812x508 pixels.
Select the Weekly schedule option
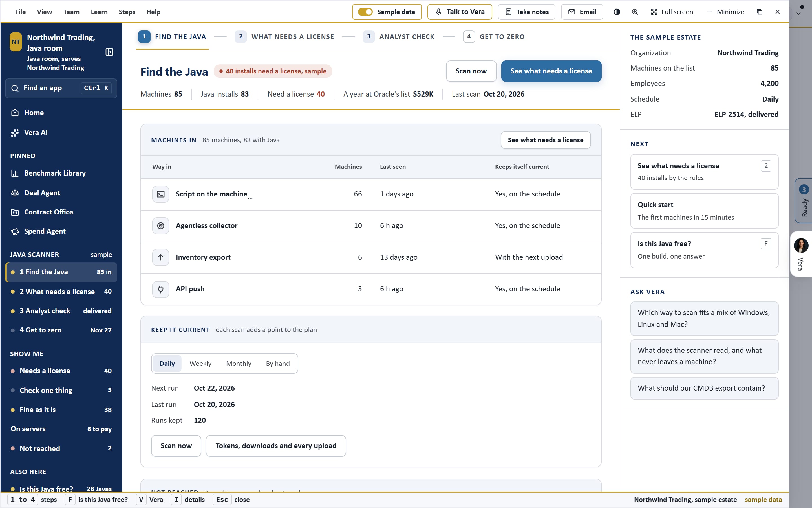point(200,364)
